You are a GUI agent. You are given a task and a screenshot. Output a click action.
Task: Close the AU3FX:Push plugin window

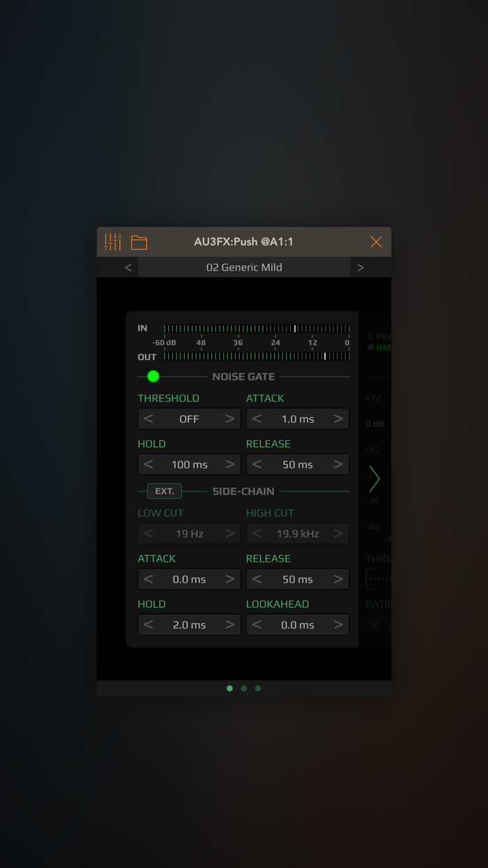tap(376, 242)
